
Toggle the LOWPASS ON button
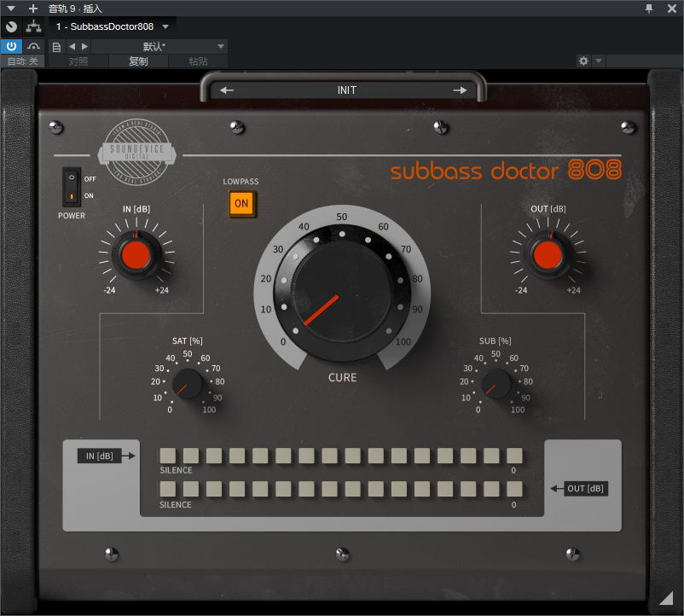pos(241,204)
